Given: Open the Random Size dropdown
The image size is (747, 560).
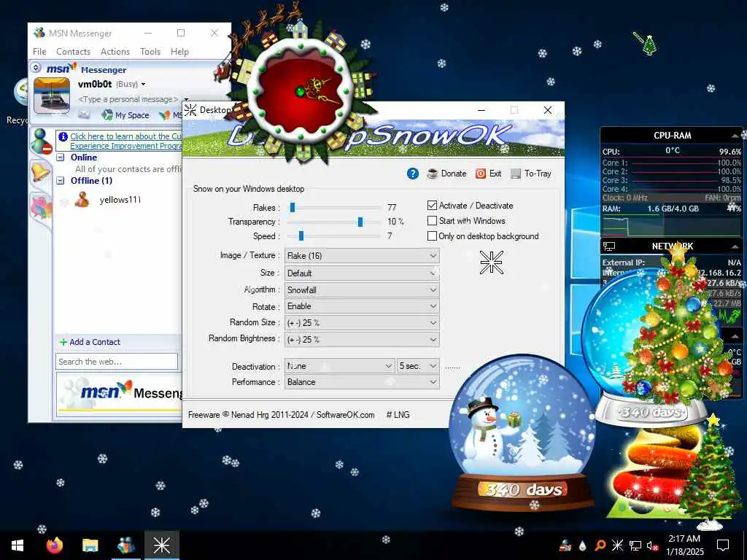Looking at the screenshot, I should pos(362,323).
